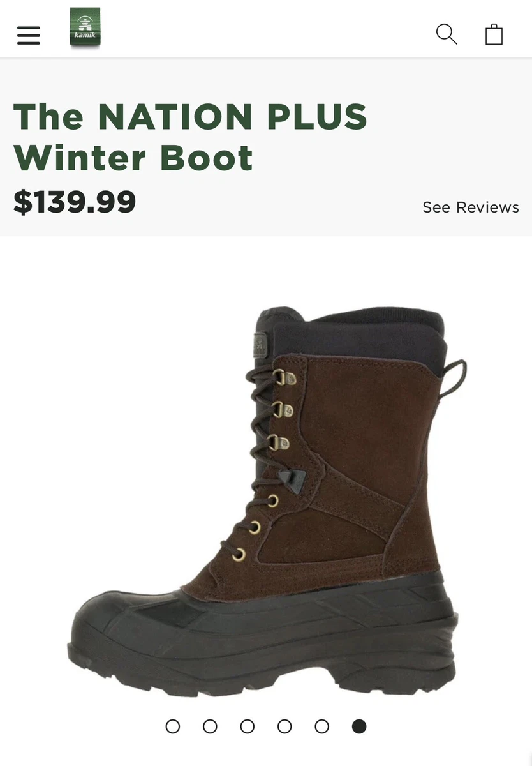Click the lowest round brass eyelet

239,555
